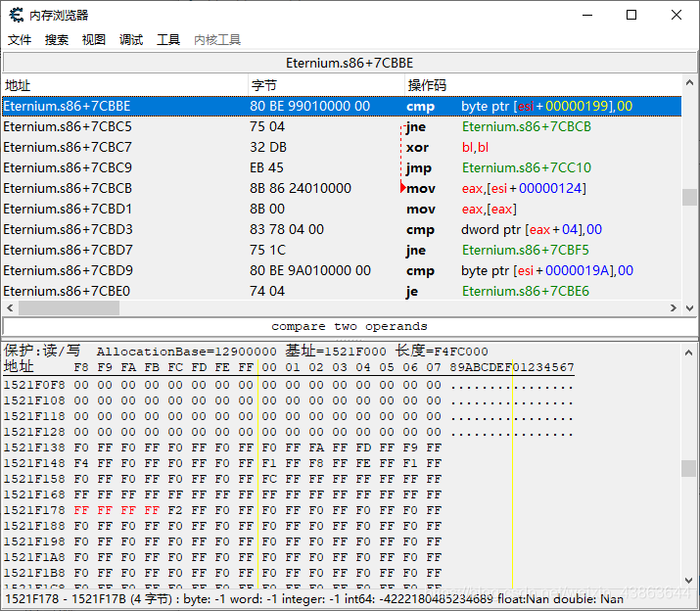Click the hex view 地址 column header
Screen dimensions: 700x611
pyautogui.click(x=19, y=366)
